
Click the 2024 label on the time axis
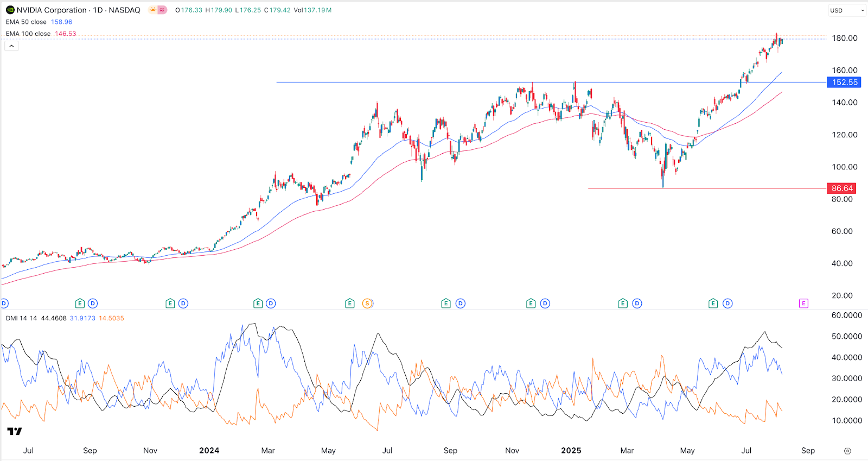click(x=209, y=451)
